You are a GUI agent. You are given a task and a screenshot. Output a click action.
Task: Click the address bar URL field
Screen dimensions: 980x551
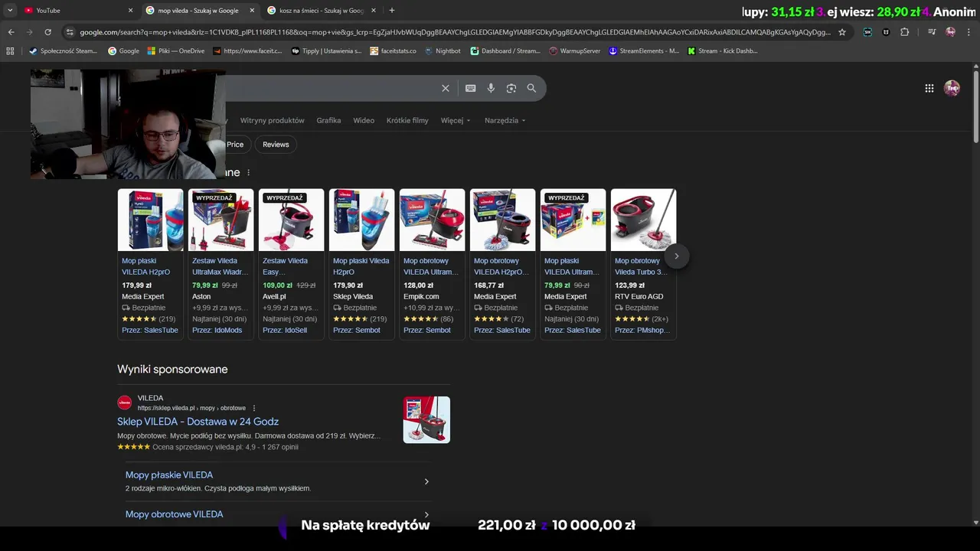coord(455,32)
